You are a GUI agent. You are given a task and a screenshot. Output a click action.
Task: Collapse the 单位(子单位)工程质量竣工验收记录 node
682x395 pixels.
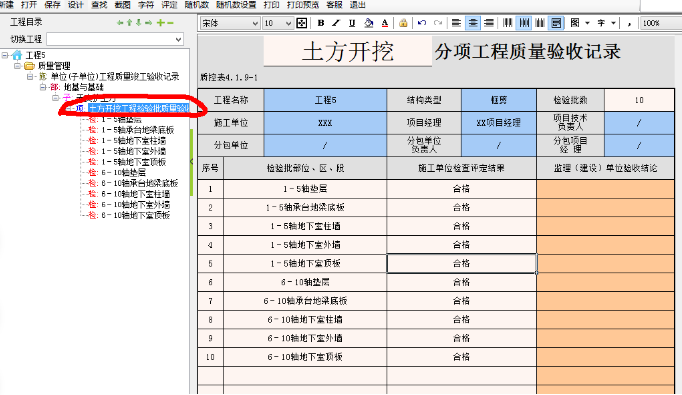[30, 77]
